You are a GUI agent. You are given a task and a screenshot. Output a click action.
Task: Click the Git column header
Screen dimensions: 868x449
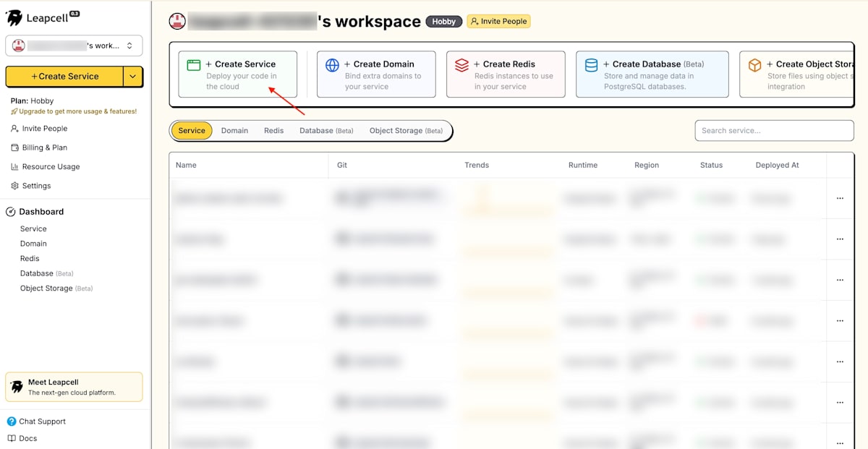click(x=342, y=165)
